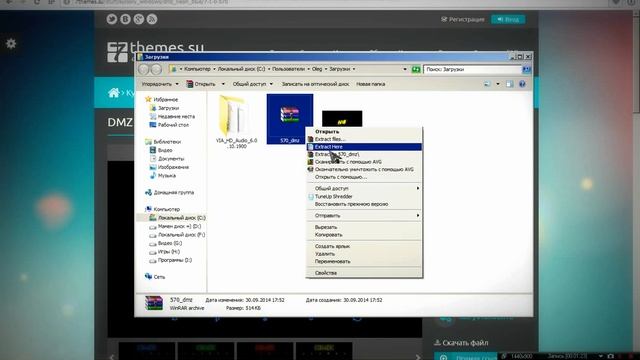Open the Упорядочить dropdown menu
Image resolution: width=640 pixels, height=360 pixels.
pos(160,84)
